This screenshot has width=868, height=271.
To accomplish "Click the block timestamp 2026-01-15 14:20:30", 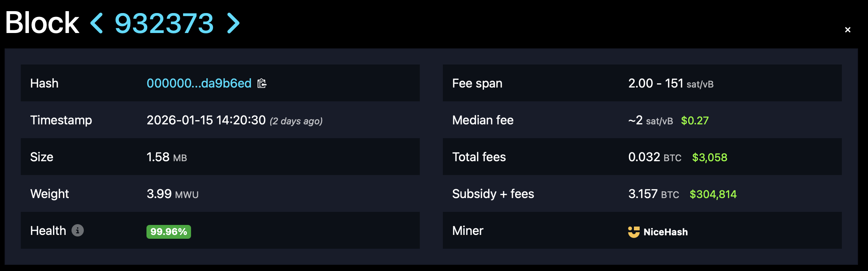I will click(x=206, y=120).
